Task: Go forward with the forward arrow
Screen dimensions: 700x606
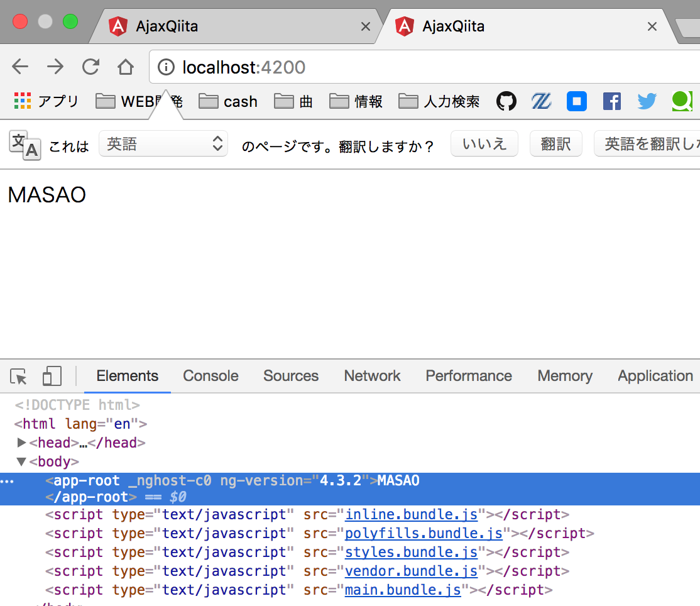Action: (x=55, y=67)
